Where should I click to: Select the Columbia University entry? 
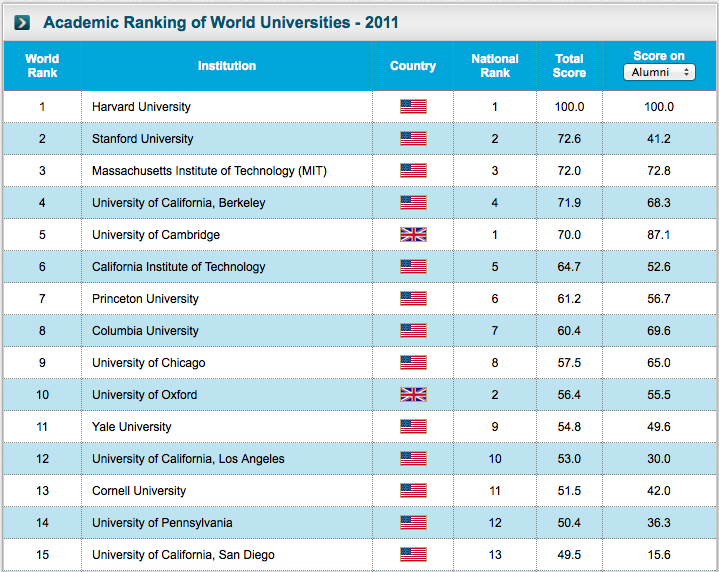pos(145,331)
